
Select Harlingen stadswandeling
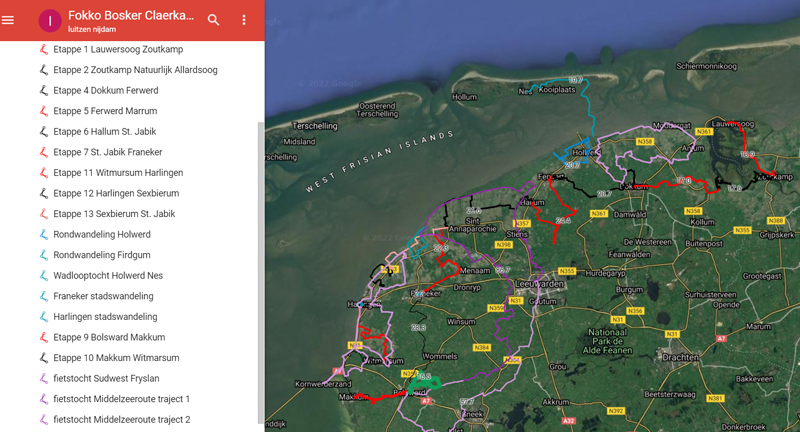coord(105,317)
